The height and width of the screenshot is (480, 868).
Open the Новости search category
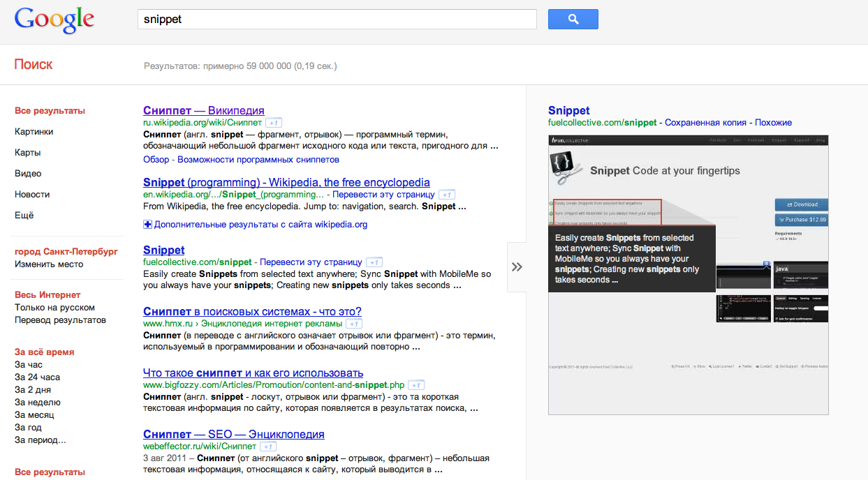[32, 195]
